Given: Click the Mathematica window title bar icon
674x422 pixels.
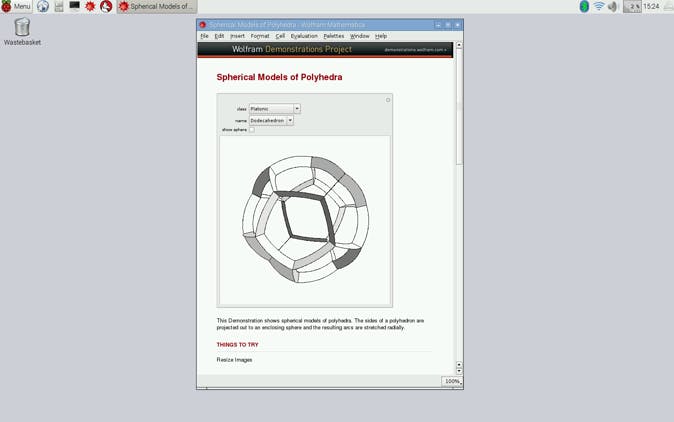Looking at the screenshot, I should pos(202,25).
